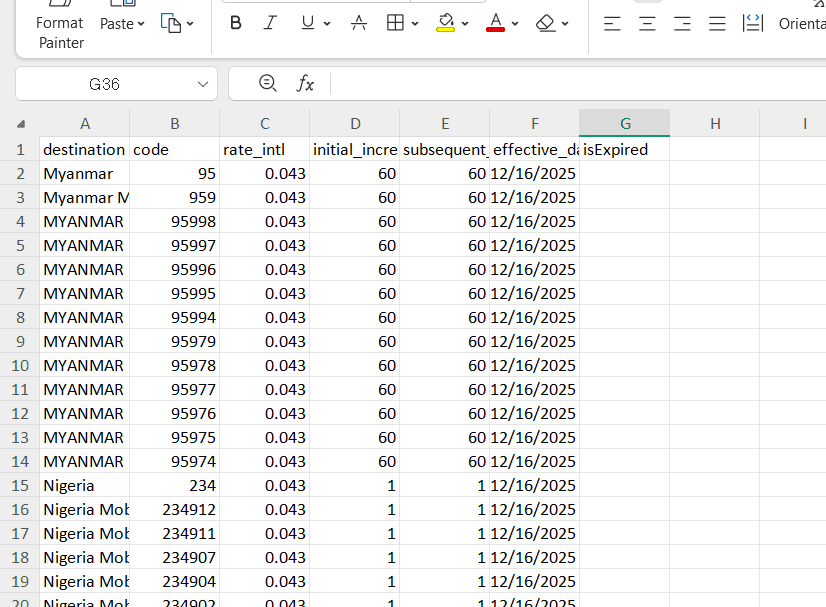Image resolution: width=826 pixels, height=607 pixels.
Task: Click the 'rate_intl' header cell
Action: [x=265, y=150]
